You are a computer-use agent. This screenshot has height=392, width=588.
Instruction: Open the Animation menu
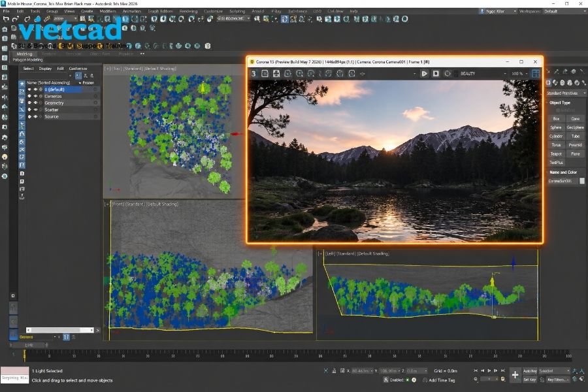131,11
